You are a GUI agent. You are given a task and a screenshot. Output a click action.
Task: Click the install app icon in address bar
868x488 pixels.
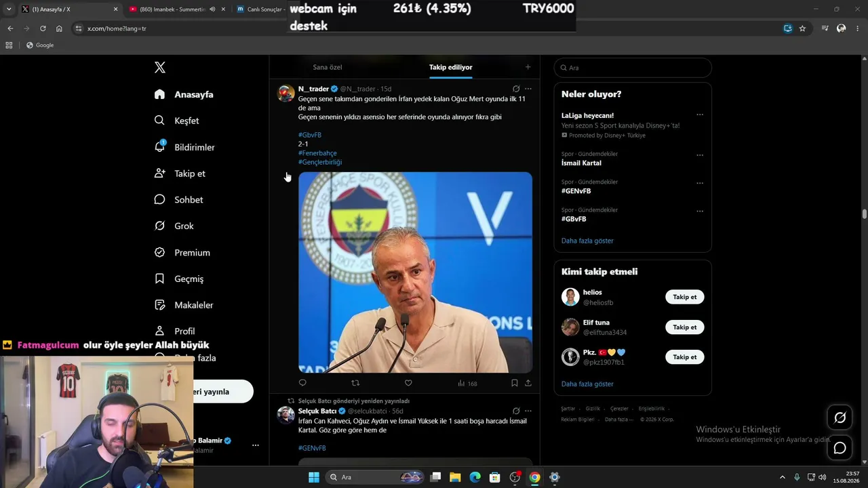pyautogui.click(x=787, y=28)
